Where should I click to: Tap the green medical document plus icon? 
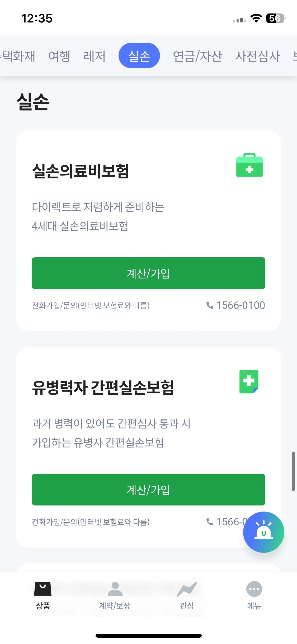point(249,382)
